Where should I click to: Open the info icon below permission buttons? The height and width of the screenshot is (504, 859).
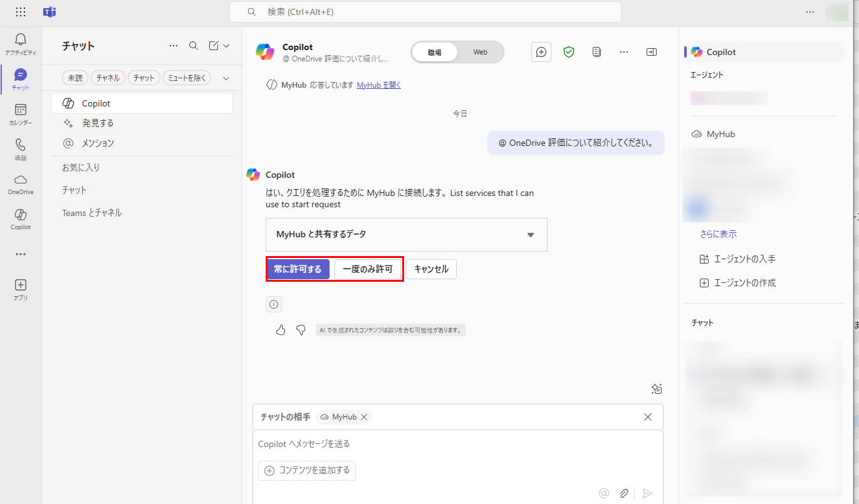pyautogui.click(x=274, y=304)
